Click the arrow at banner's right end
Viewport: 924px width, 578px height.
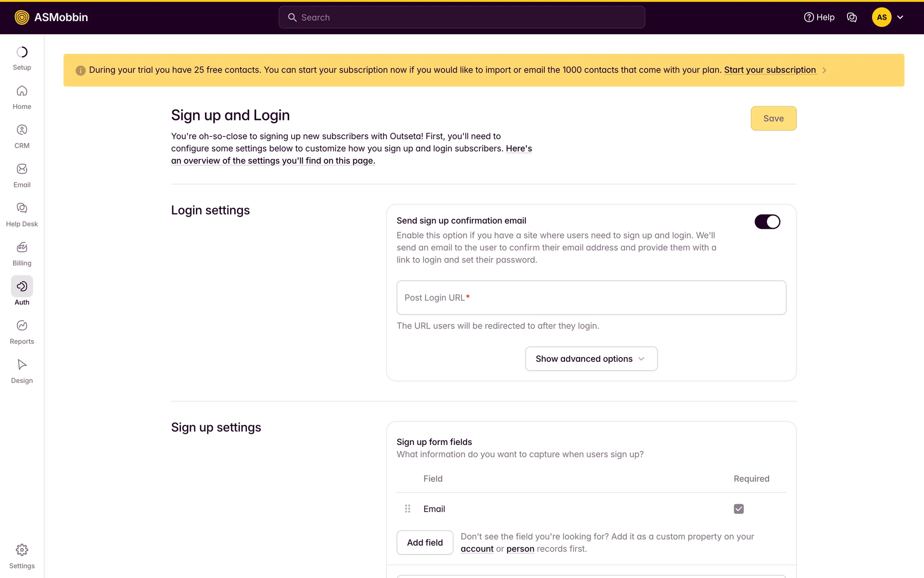coord(824,70)
